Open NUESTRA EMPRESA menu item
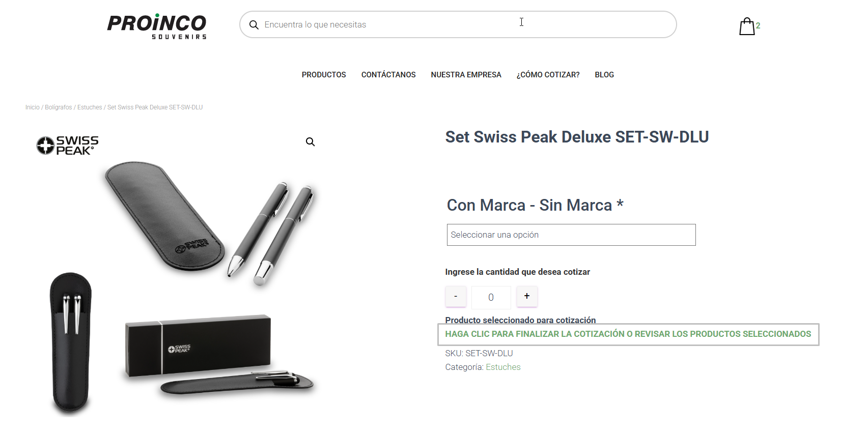 pyautogui.click(x=466, y=75)
